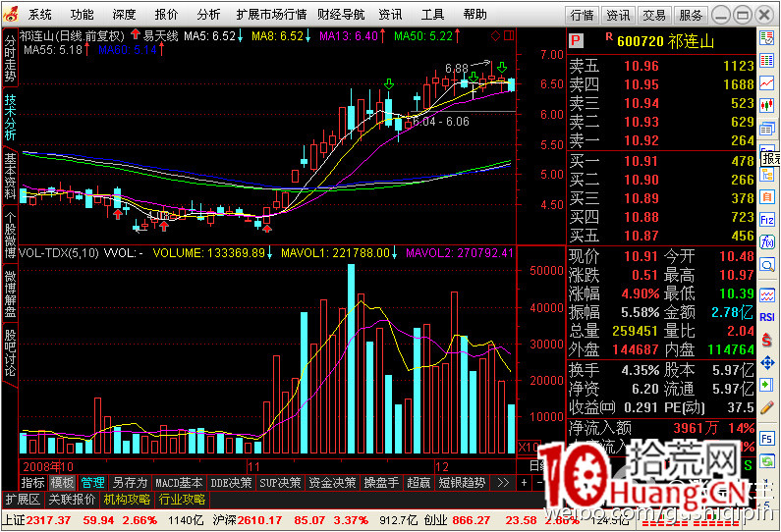Image resolution: width=781 pixels, height=532 pixels.
Task: Click the blue F12 icon in right toolbar
Action: coord(767,220)
